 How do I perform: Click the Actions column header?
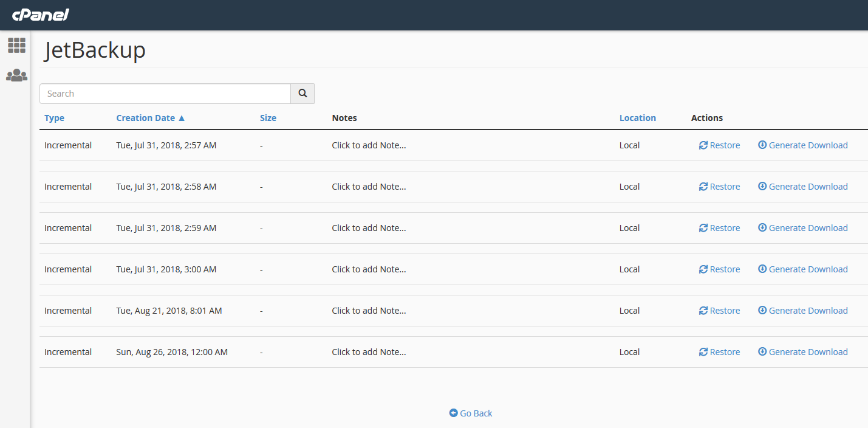[707, 118]
